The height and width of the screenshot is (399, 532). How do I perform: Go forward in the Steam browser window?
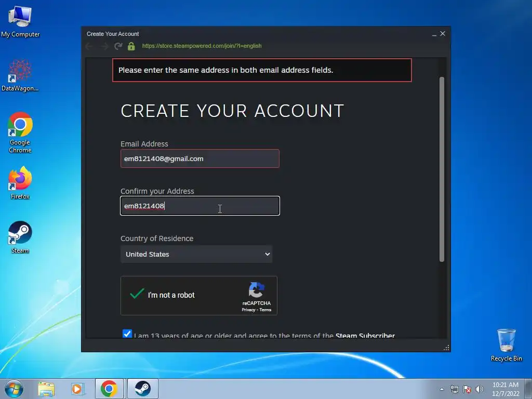tap(104, 46)
